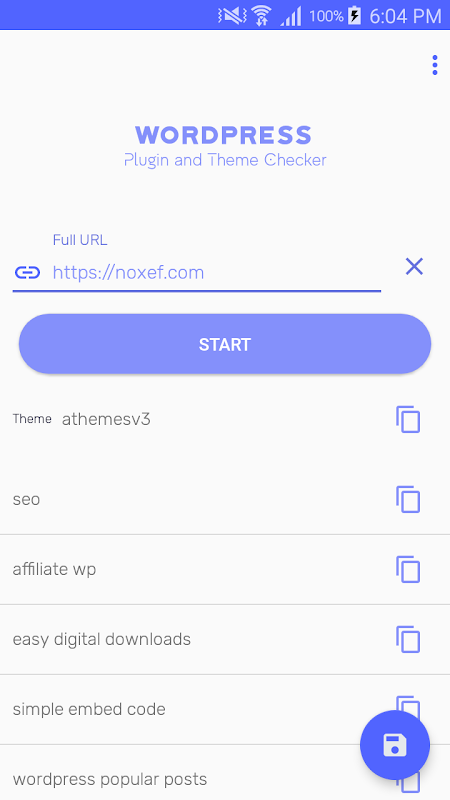This screenshot has height=800, width=450.
Task: Tap the battery indicator in status bar
Action: click(354, 16)
